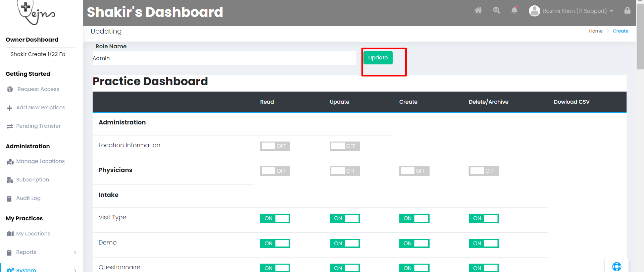Click the user avatar icon

coord(534,11)
